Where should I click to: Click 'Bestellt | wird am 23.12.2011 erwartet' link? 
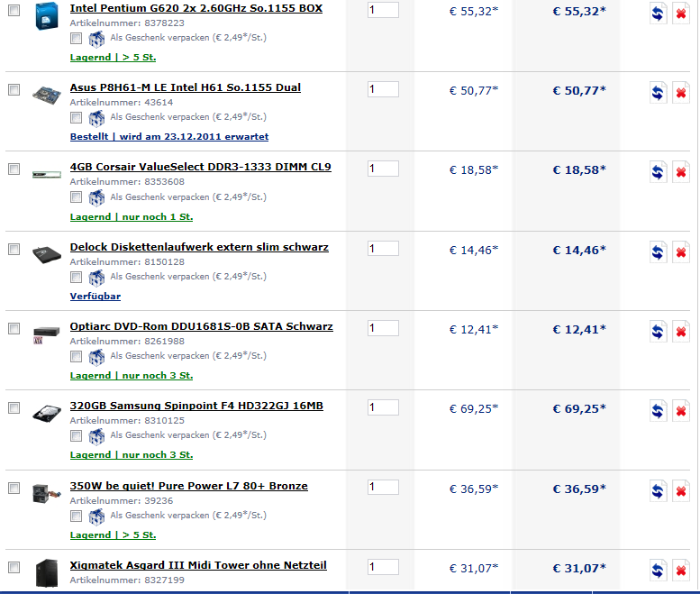(x=169, y=137)
